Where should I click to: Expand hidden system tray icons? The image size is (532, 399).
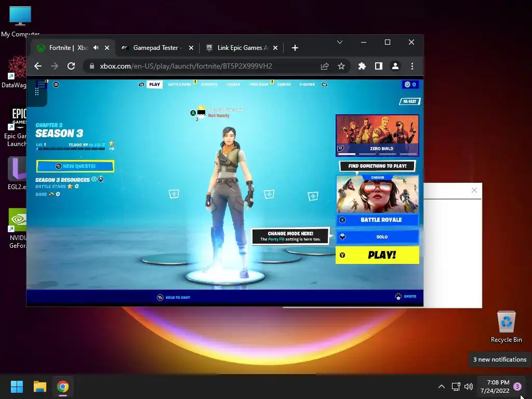(x=442, y=387)
